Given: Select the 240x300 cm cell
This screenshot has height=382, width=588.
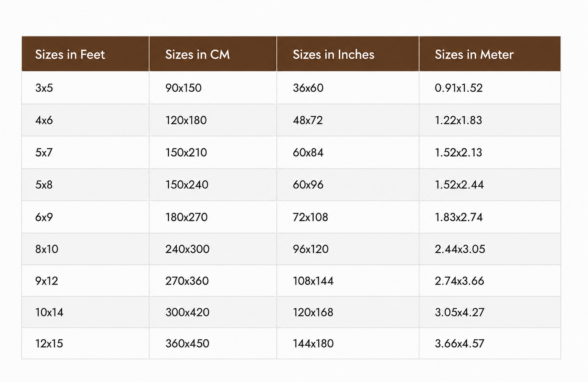Looking at the screenshot, I should click(x=213, y=249).
